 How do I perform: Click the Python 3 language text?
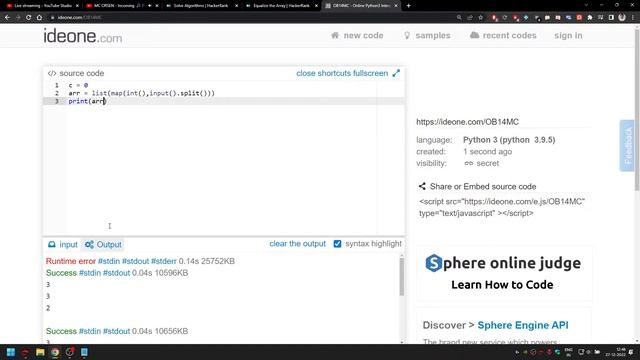[x=509, y=140]
